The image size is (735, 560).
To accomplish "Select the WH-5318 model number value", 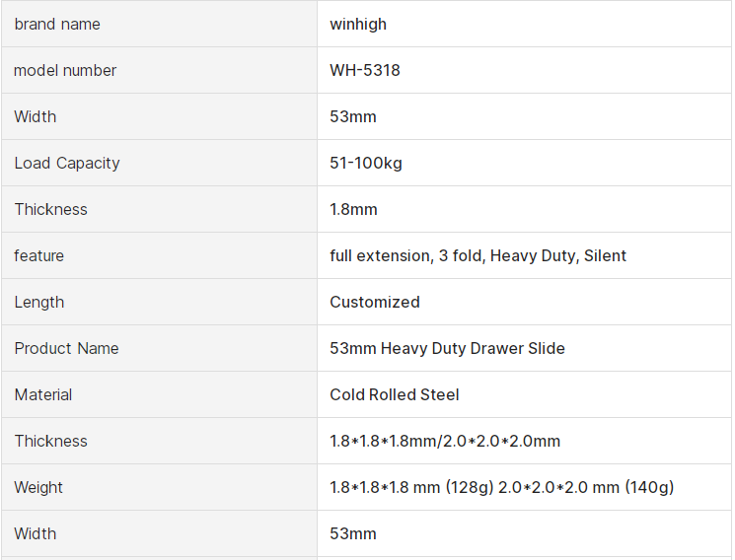I will 365,70.
